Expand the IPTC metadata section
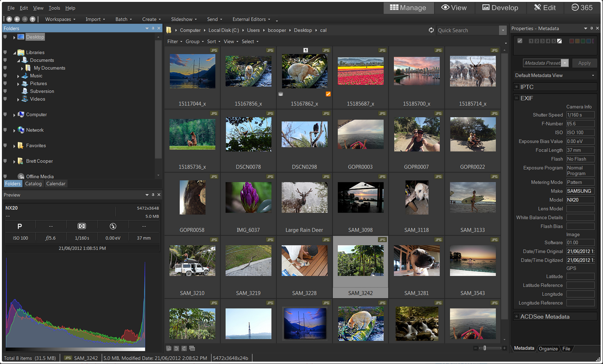 pos(517,87)
